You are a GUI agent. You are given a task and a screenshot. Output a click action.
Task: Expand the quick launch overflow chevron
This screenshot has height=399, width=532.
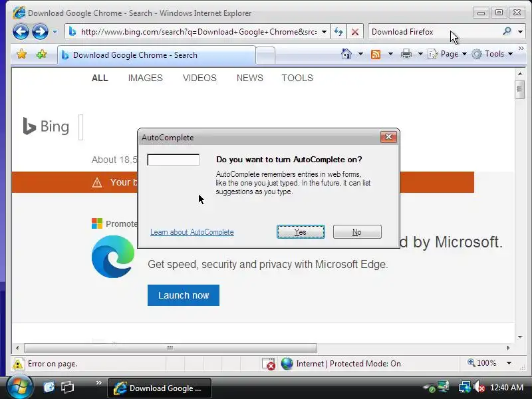98,383
